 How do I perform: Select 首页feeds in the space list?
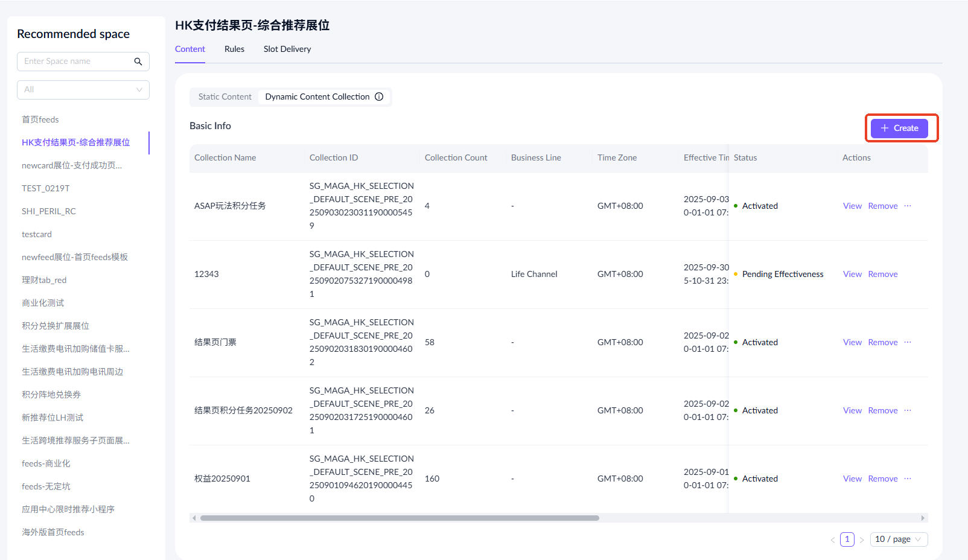pos(40,119)
